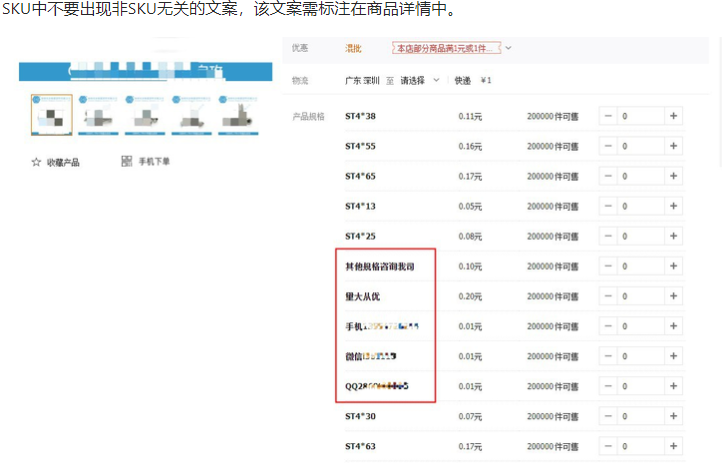This screenshot has width=722, height=463.
Task: Decrease quantity for 其他规格咨询我司 row
Action: 608,266
